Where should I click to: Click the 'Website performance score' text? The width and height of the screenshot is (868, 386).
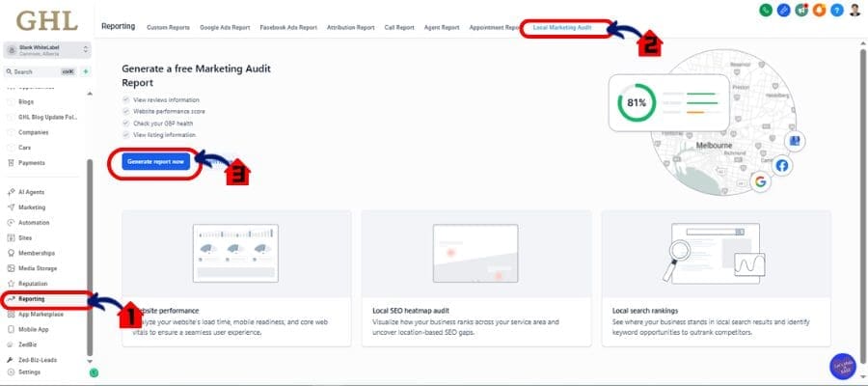169,112
